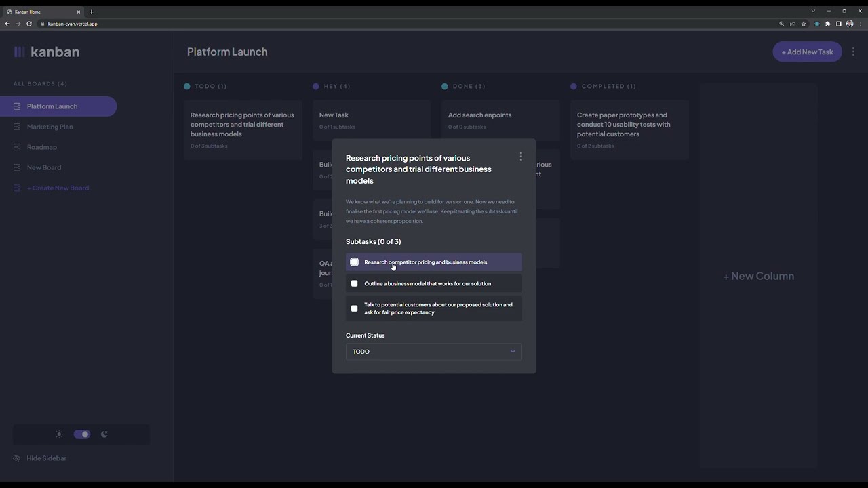Open the Extensions puzzle menu
This screenshot has width=868, height=488.
pos(828,24)
